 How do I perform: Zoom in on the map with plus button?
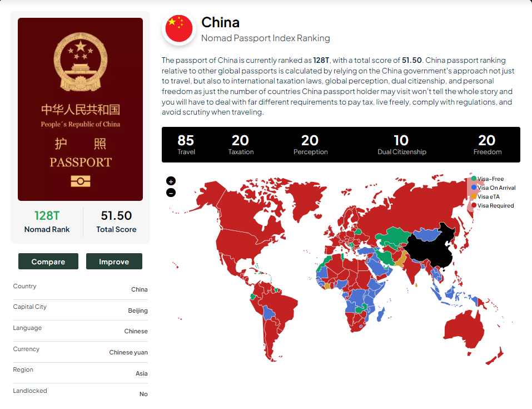tap(171, 181)
